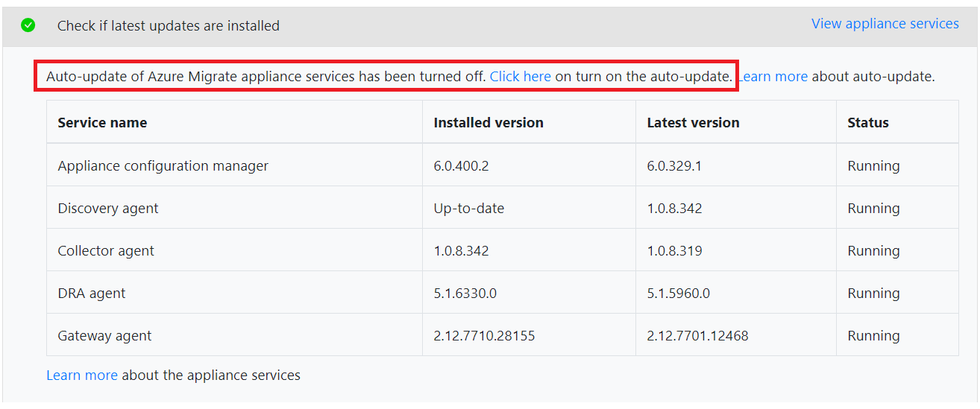Open Learn more about appliance services

click(82, 375)
